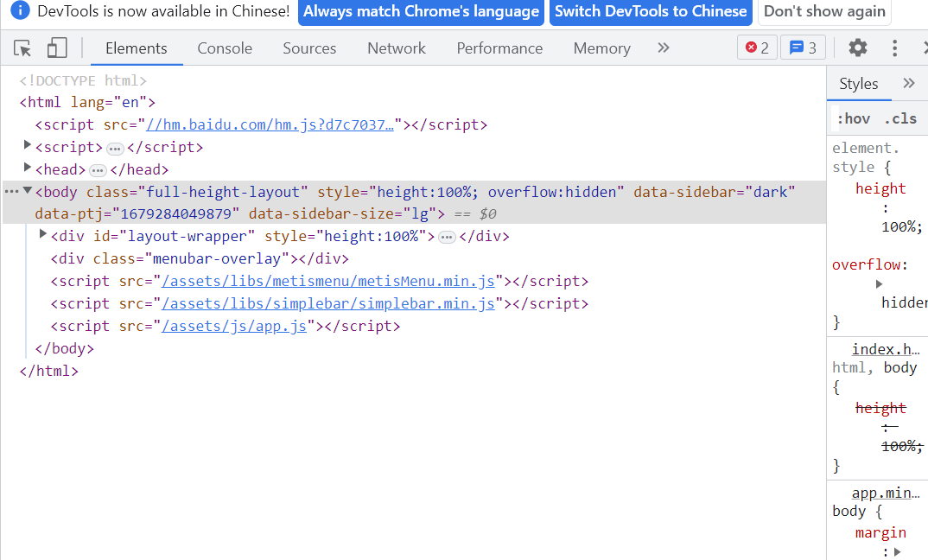Select the menubar-overlay div node
The width and height of the screenshot is (928, 560).
[200, 258]
